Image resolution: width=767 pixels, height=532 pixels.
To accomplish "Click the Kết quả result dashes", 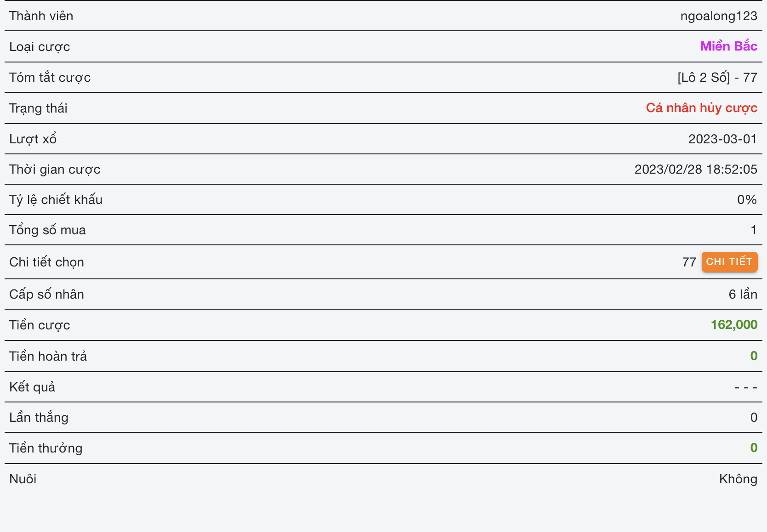I will 745,387.
